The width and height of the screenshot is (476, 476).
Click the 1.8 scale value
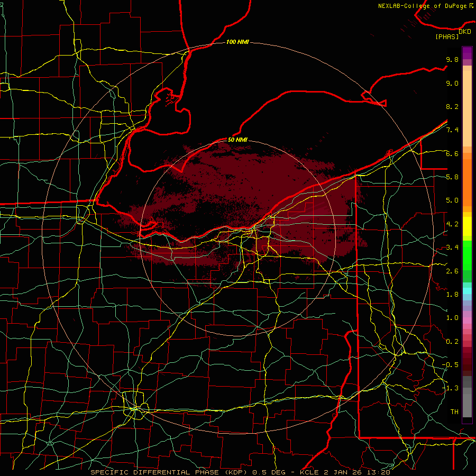coord(452,295)
